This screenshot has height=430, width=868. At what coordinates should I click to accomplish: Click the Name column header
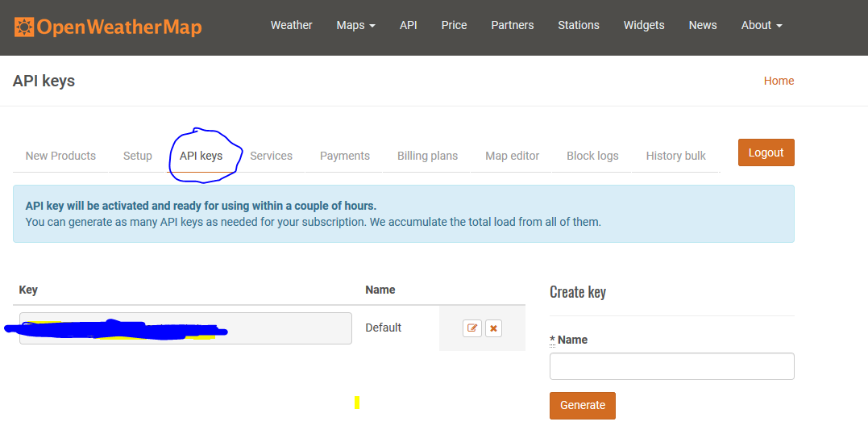click(x=380, y=290)
